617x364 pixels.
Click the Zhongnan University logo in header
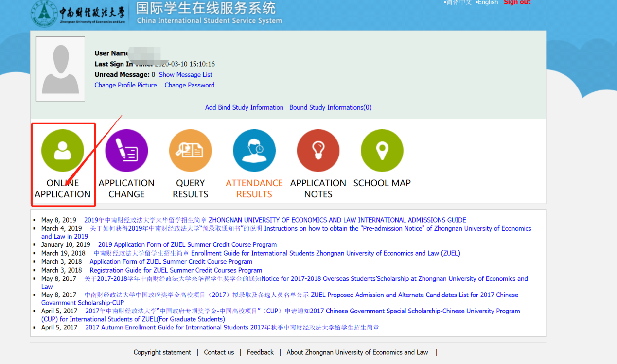78,14
